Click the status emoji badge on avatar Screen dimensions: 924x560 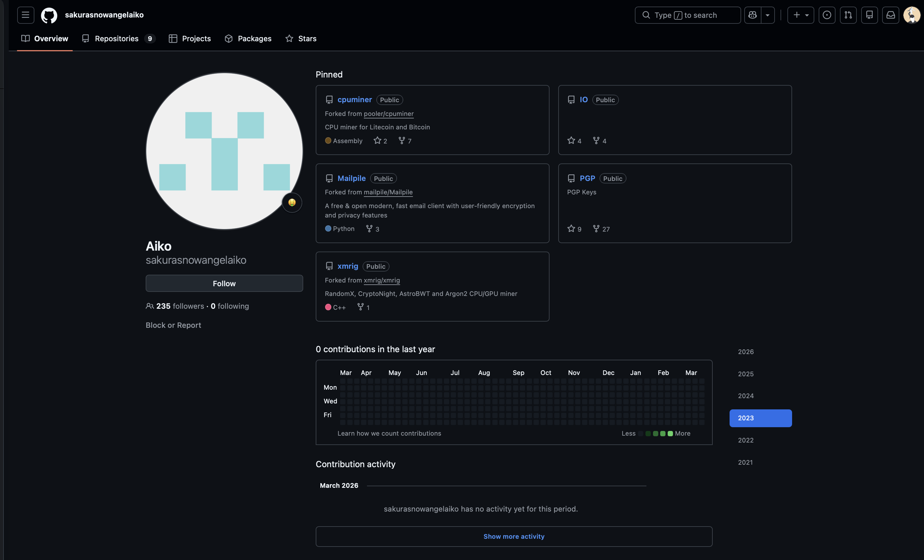click(x=292, y=202)
